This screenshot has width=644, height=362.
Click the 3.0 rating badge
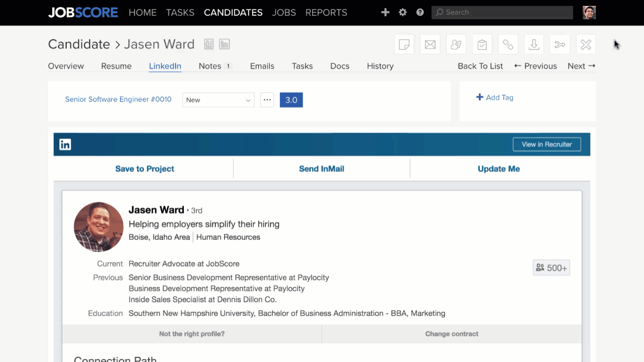coord(291,100)
